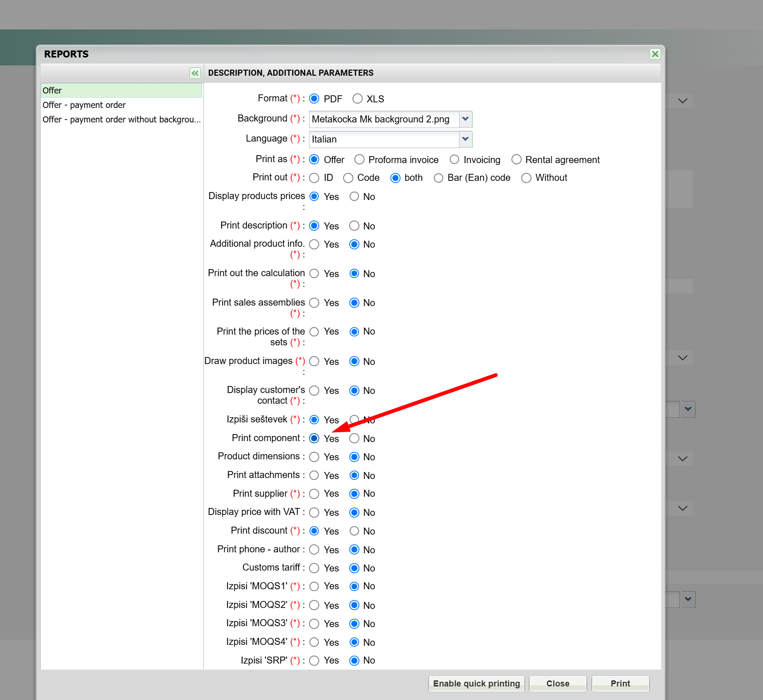This screenshot has width=763, height=700.
Task: Set Print out the calculation to Yes
Action: point(314,273)
